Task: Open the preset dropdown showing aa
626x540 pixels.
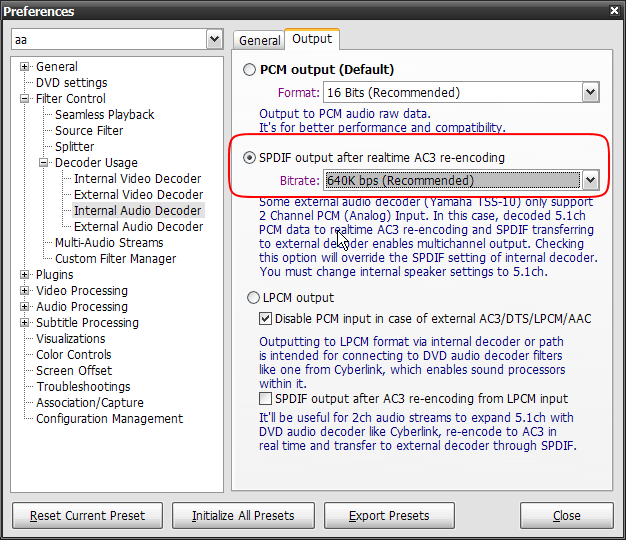Action: click(x=214, y=39)
